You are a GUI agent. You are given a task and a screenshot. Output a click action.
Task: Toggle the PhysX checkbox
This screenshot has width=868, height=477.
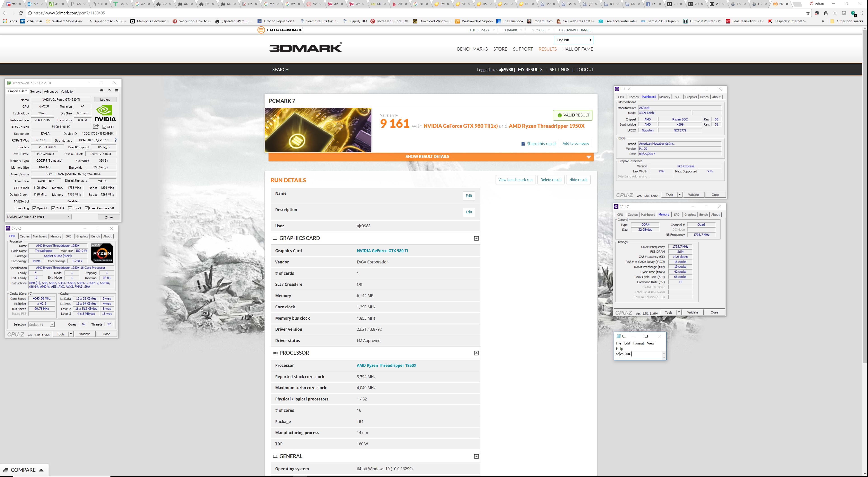click(x=70, y=208)
